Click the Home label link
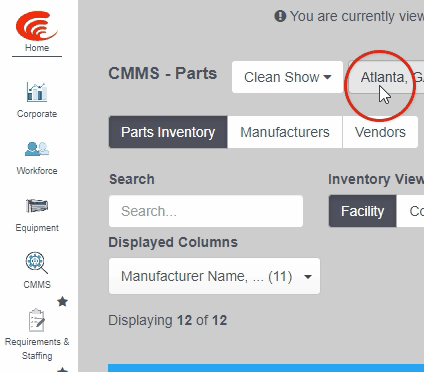 coord(37,48)
